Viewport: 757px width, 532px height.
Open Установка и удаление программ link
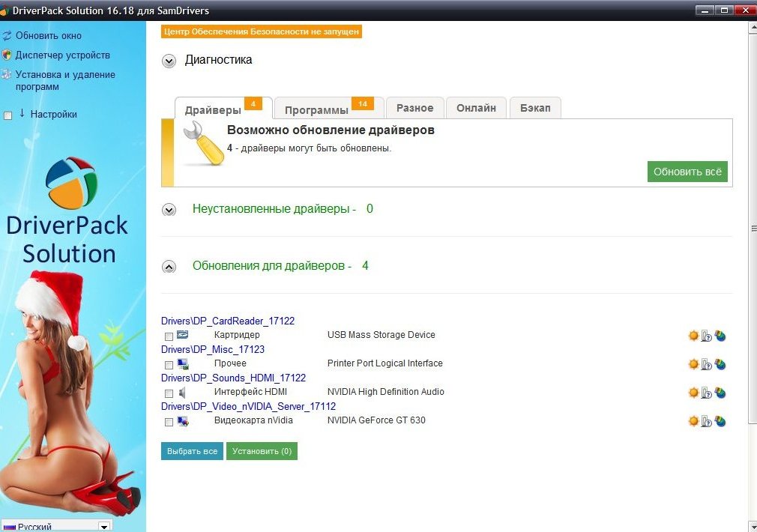pos(65,81)
